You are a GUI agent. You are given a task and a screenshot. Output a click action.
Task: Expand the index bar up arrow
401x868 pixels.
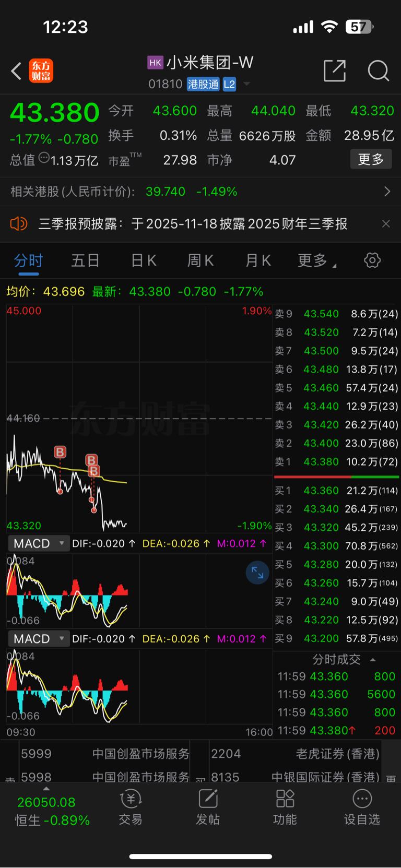coord(46,789)
